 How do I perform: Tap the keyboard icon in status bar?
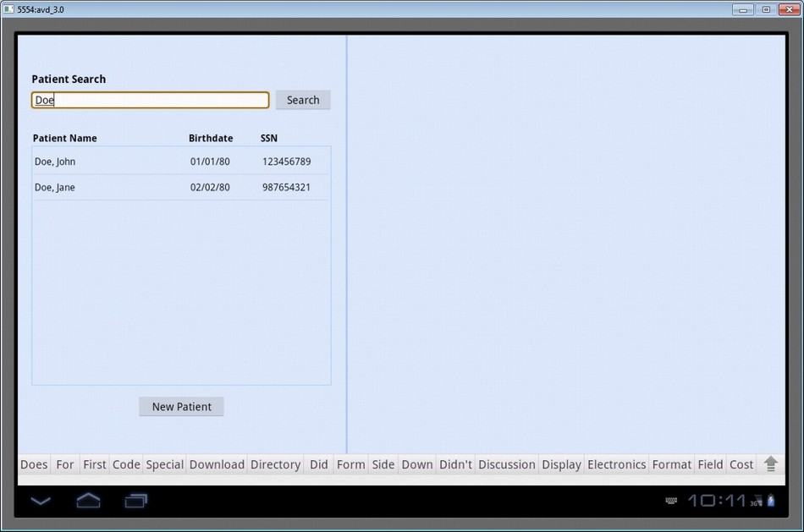coord(671,501)
